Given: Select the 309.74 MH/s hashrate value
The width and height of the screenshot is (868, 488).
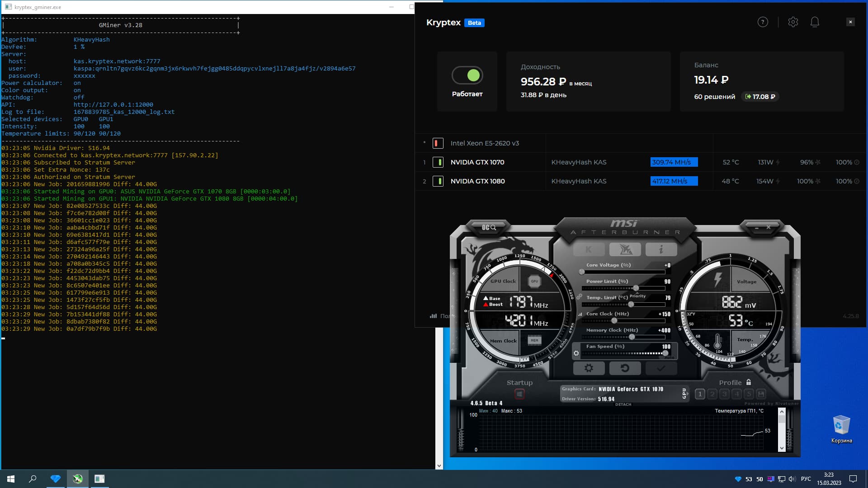Looking at the screenshot, I should (674, 162).
